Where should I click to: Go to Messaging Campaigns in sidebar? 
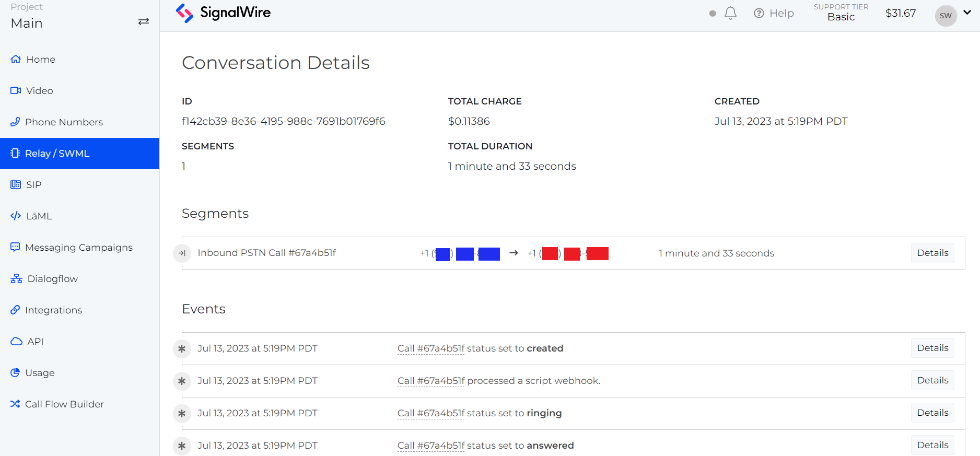coord(78,248)
